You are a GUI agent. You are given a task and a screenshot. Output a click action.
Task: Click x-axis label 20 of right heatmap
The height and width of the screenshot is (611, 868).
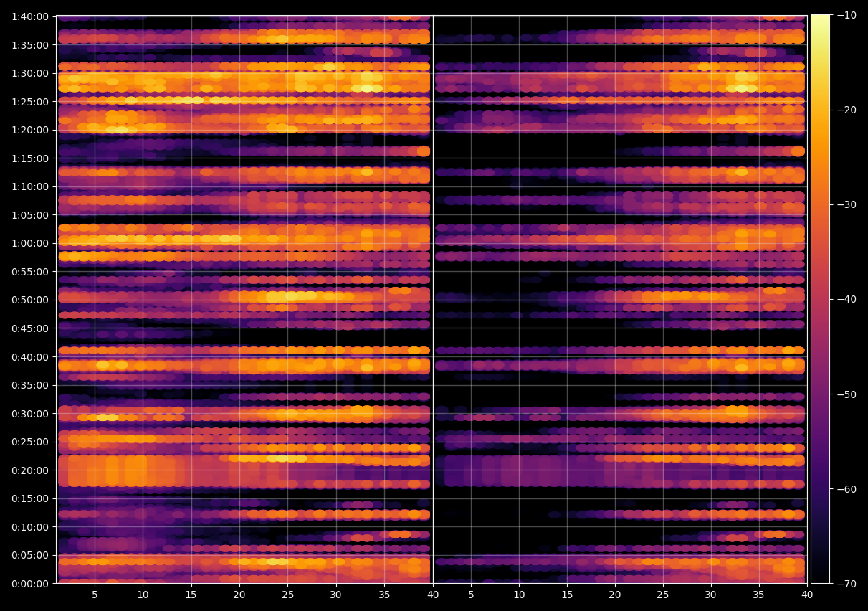[615, 595]
